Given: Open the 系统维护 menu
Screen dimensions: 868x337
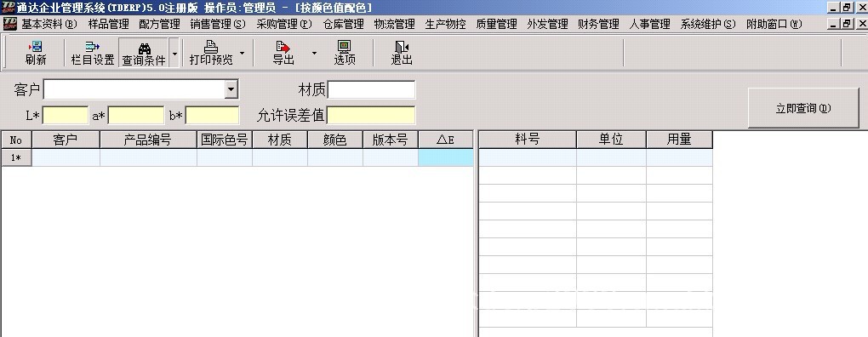Looking at the screenshot, I should coord(708,25).
